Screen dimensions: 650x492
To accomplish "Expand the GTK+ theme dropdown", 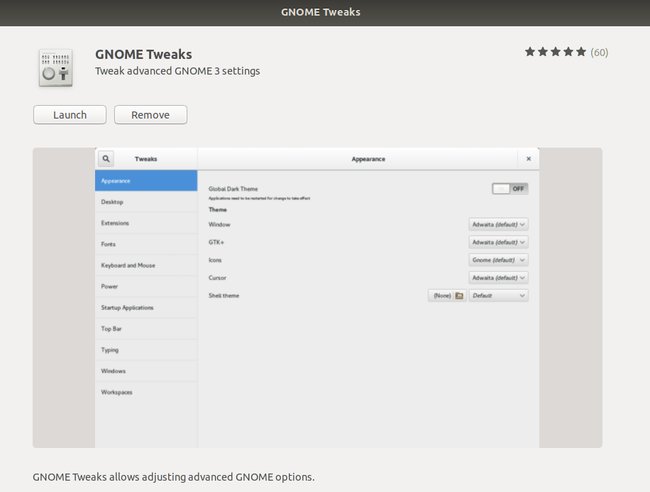I will [x=498, y=242].
